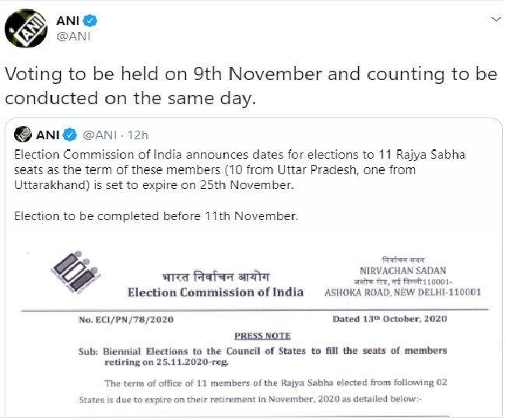Click the verified badge in the quoted tweet
Screen dimensions: 506x420
point(70,133)
